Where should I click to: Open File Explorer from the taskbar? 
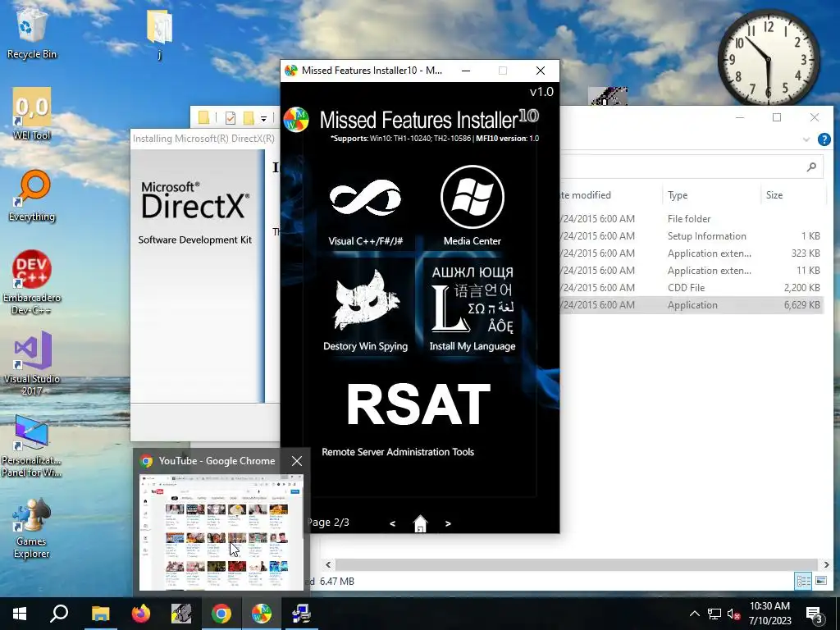(100, 614)
